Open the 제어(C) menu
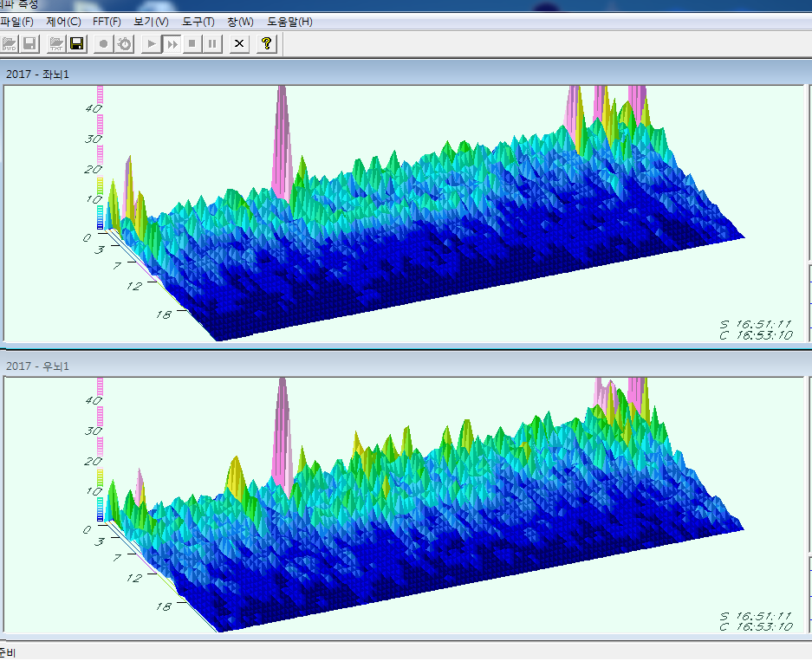The height and width of the screenshot is (661, 812). (63, 21)
